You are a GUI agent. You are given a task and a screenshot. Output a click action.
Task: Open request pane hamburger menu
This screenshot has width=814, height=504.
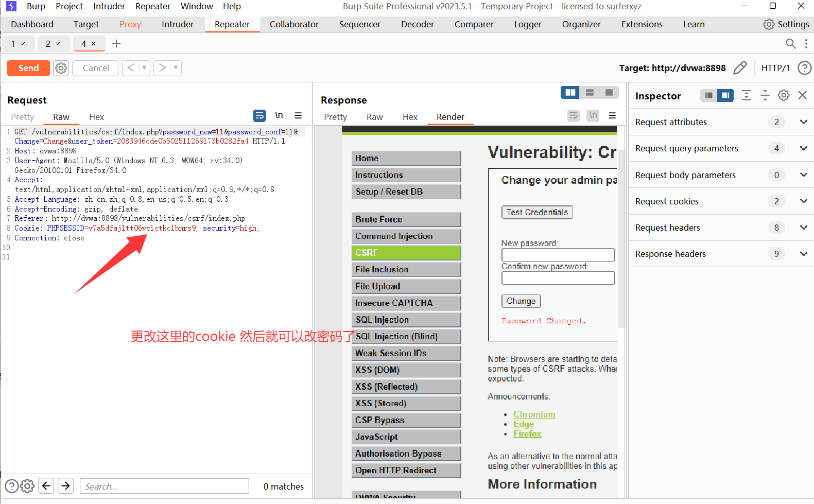coord(298,116)
